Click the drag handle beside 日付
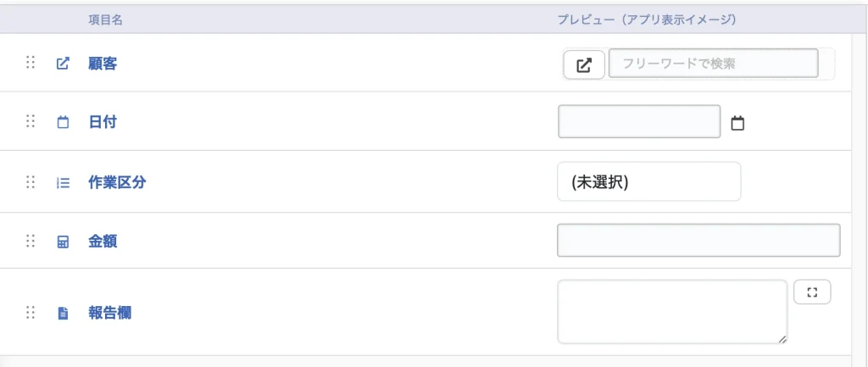Viewport: 868px width, 367px height. click(31, 122)
